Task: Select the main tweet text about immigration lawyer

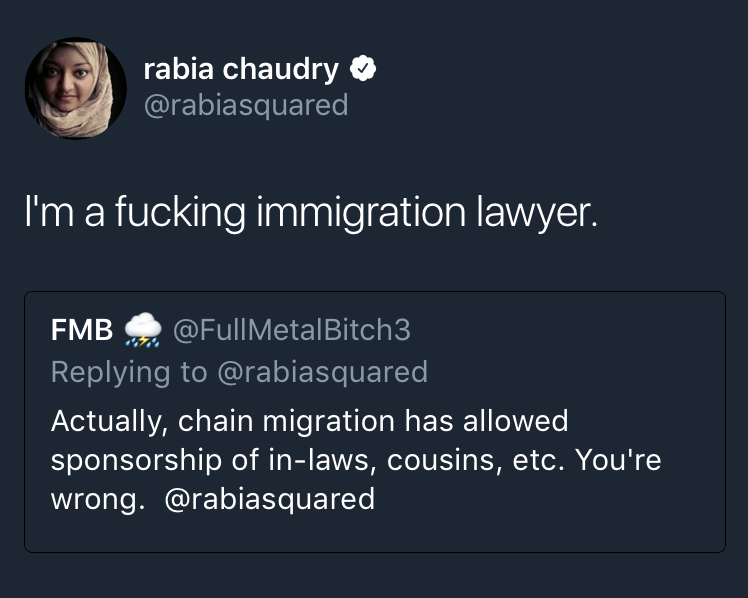Action: point(310,212)
